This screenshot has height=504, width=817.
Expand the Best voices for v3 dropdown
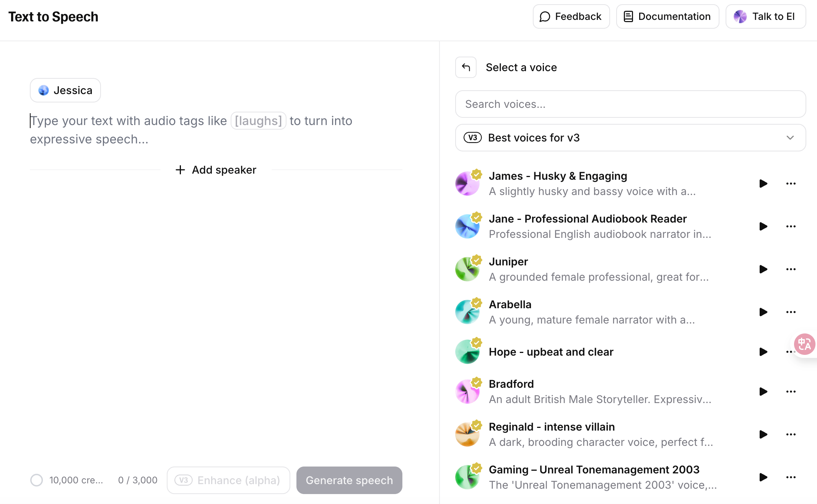(630, 138)
